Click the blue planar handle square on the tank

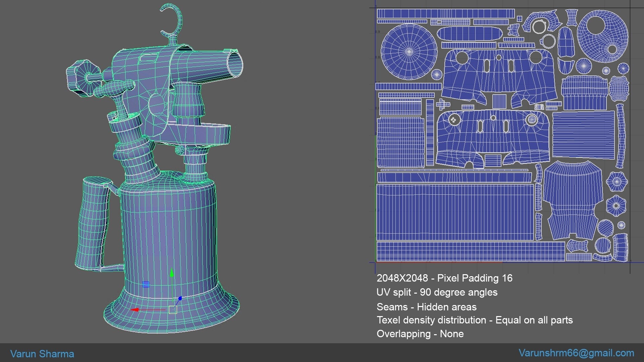coord(146,285)
